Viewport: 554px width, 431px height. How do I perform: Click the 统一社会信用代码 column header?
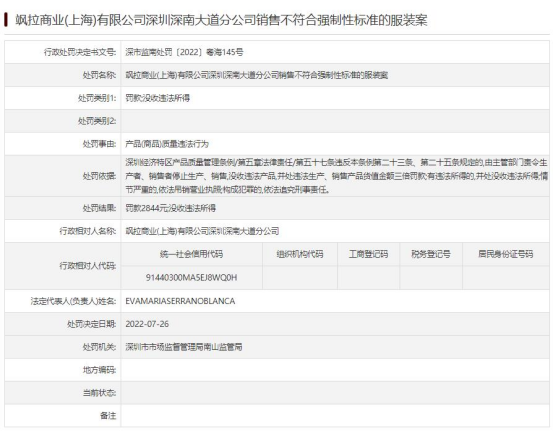(x=191, y=254)
